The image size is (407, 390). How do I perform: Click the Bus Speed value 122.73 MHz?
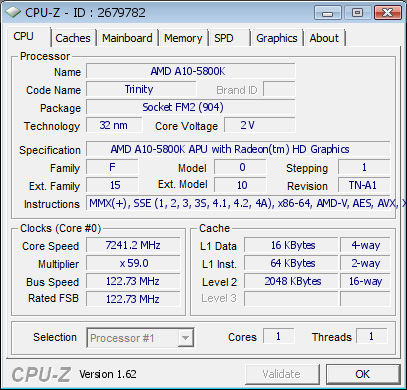pyautogui.click(x=133, y=281)
